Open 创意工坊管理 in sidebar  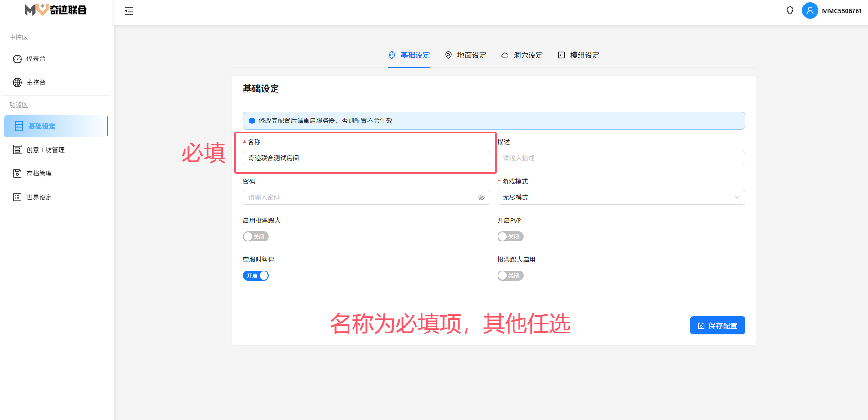pos(45,150)
